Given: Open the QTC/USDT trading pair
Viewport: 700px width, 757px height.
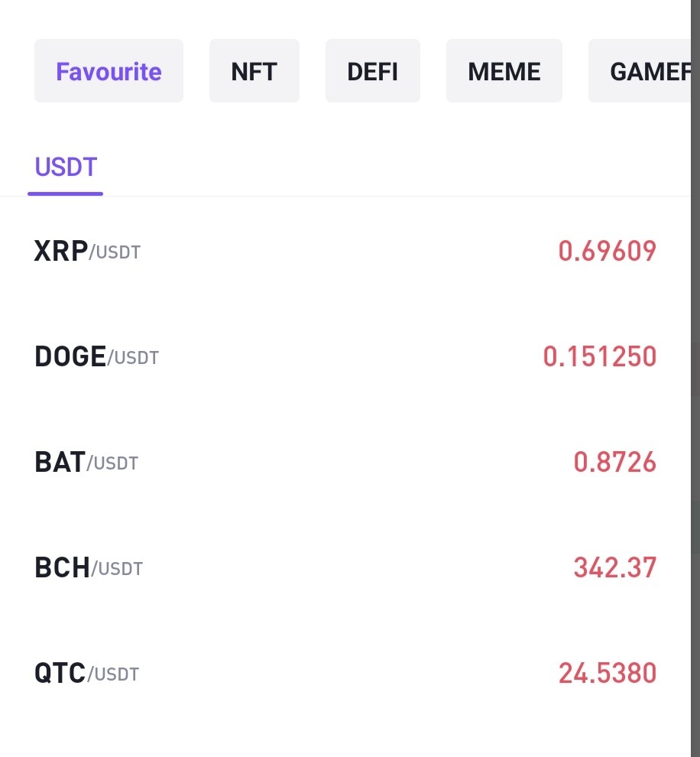Looking at the screenshot, I should tap(345, 673).
